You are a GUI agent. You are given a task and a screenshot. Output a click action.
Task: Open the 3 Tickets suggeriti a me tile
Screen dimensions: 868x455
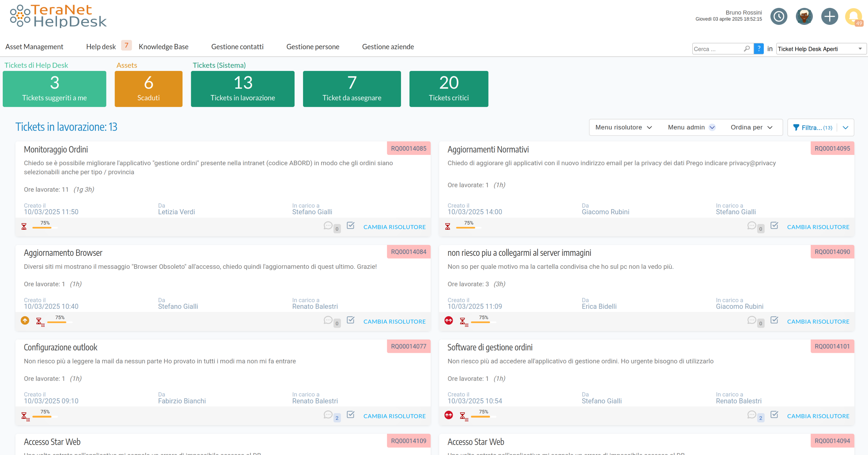[x=54, y=89]
